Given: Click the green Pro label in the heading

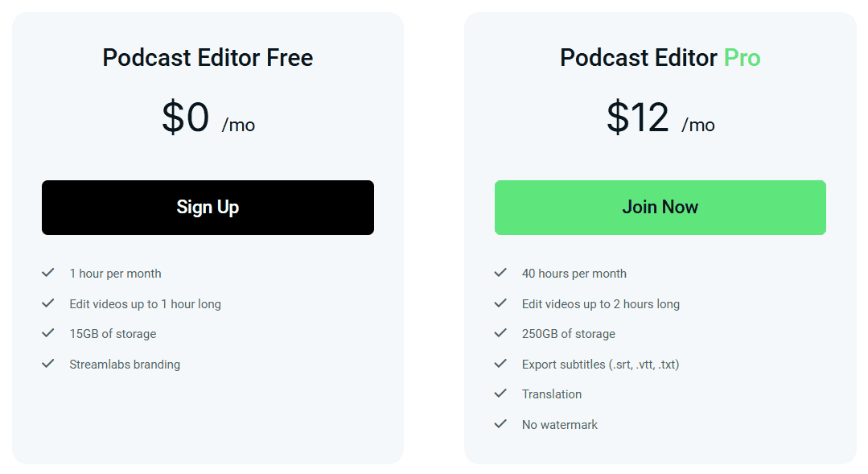Looking at the screenshot, I should coord(741,58).
